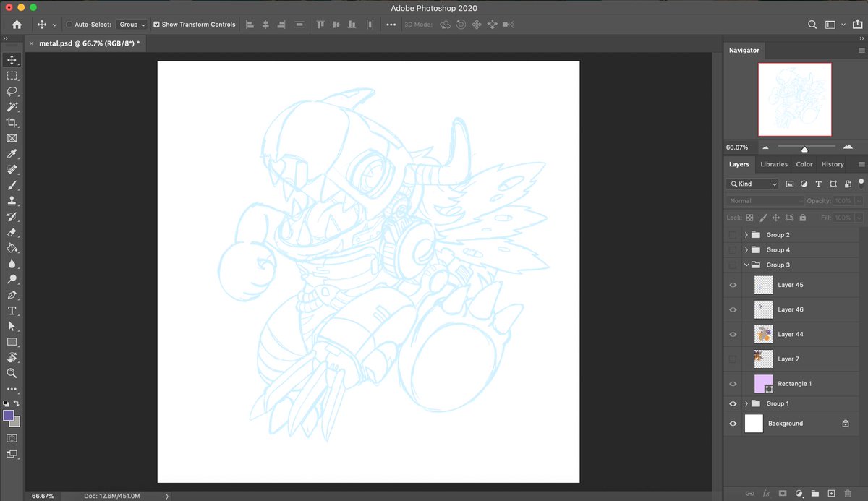Click the Navigator panel tab
This screenshot has height=501, width=868.
(x=744, y=51)
